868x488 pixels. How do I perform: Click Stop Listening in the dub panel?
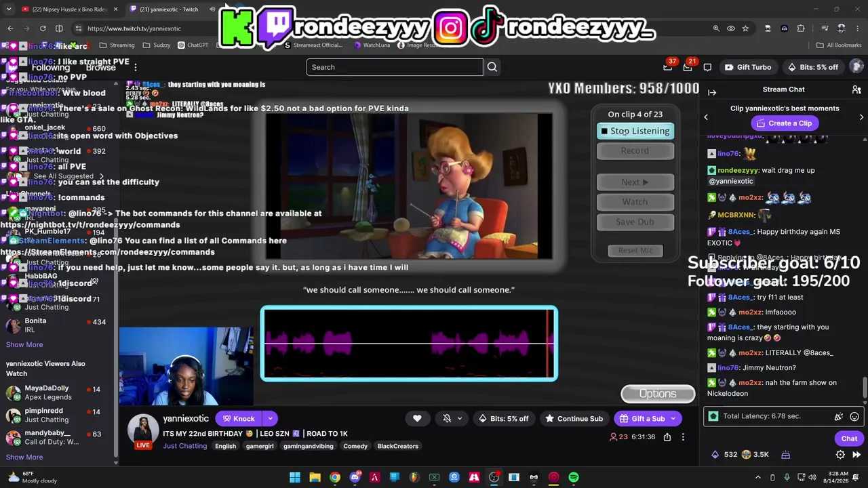(x=635, y=131)
